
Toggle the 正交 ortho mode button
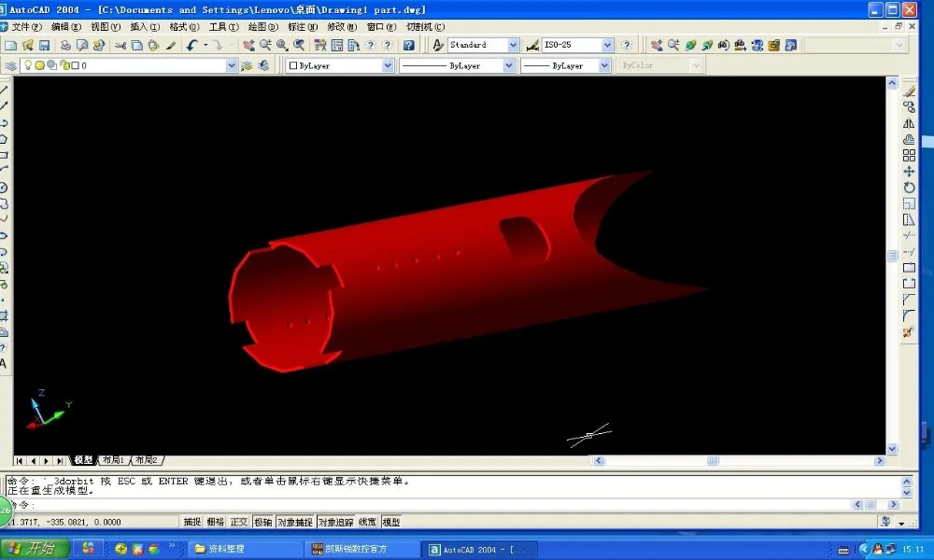click(x=239, y=522)
